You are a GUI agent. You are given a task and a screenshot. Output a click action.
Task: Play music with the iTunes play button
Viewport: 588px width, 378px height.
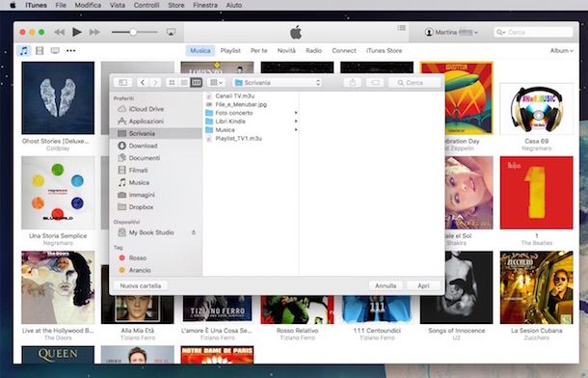pyautogui.click(x=77, y=32)
